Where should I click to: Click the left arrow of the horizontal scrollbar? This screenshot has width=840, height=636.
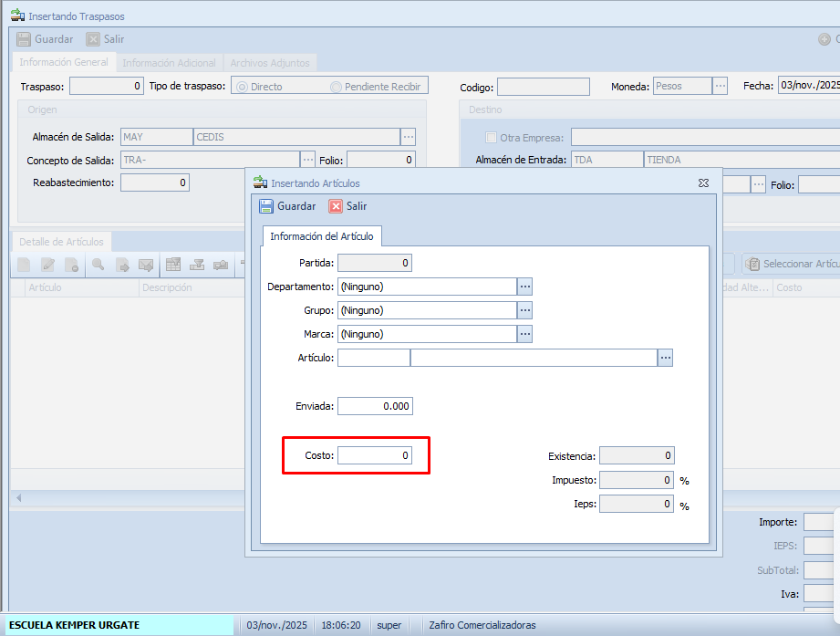coord(18,498)
